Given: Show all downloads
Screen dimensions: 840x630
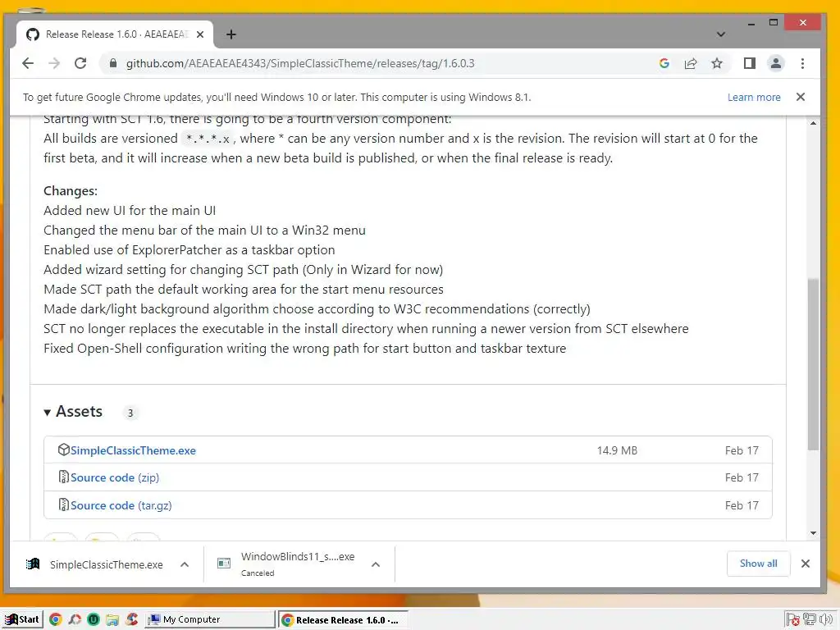Looking at the screenshot, I should (758, 564).
